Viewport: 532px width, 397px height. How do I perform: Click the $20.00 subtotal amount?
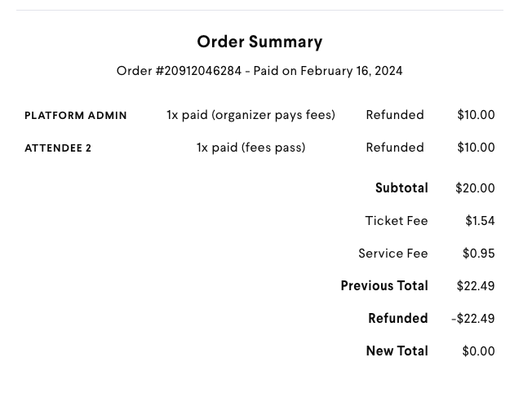click(x=475, y=188)
